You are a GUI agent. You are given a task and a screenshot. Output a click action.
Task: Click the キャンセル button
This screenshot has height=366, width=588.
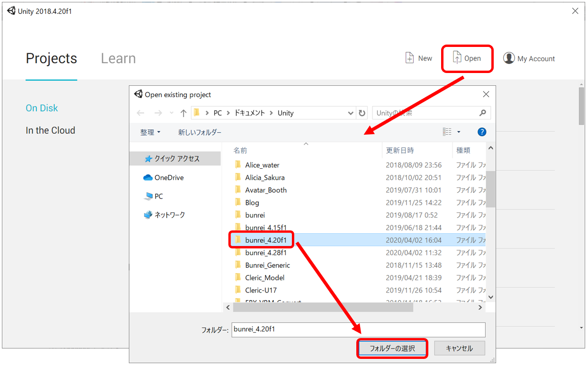(459, 348)
